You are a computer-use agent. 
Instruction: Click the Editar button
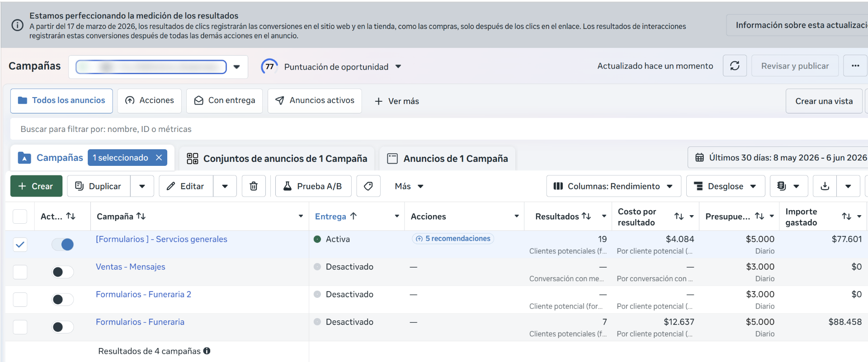pyautogui.click(x=186, y=186)
